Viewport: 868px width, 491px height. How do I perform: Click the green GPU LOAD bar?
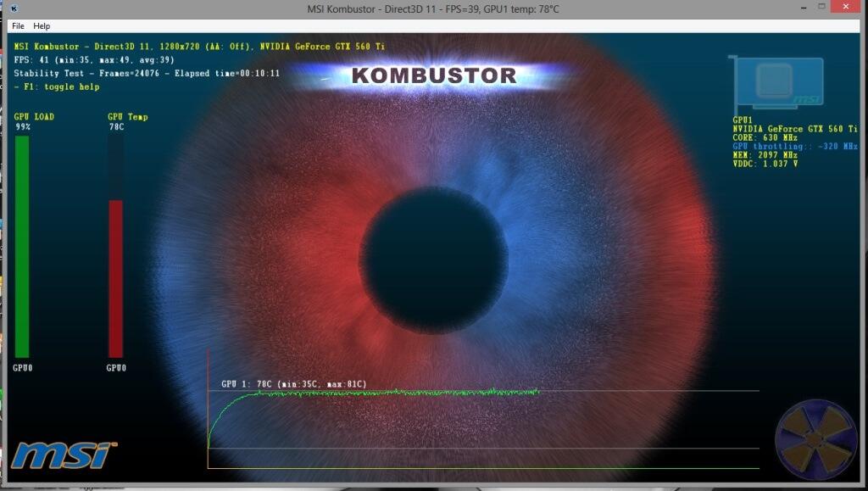(x=22, y=247)
